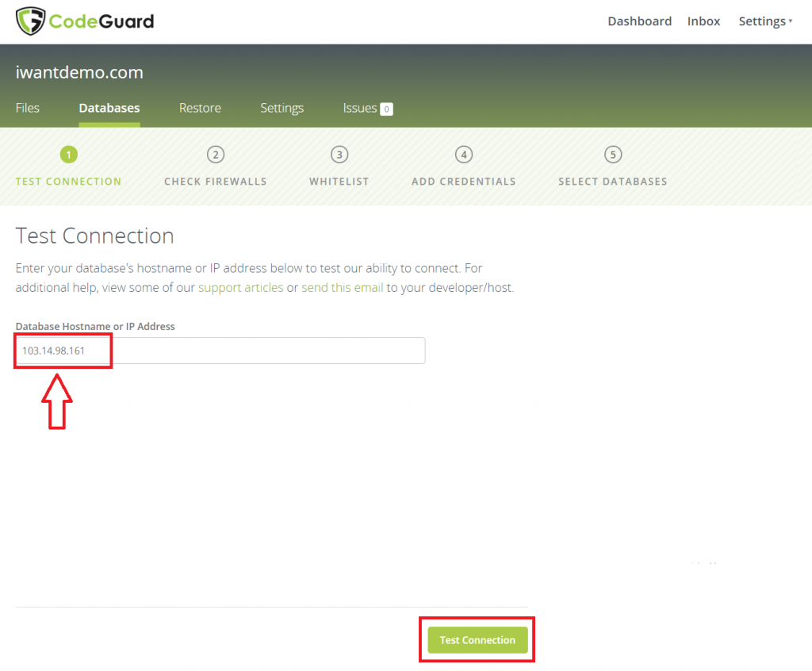Viewport: 812px width, 671px height.
Task: Focus the Database Hostname or IP Address field
Action: point(220,351)
